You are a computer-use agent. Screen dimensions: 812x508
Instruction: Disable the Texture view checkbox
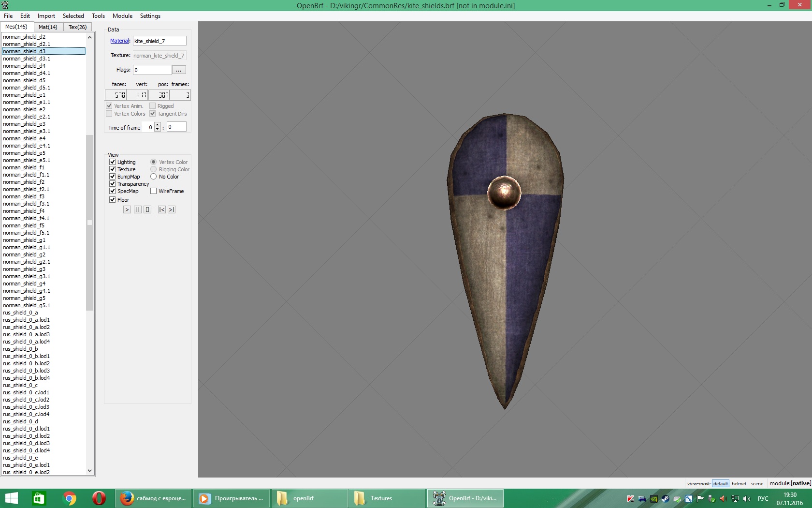[113, 169]
